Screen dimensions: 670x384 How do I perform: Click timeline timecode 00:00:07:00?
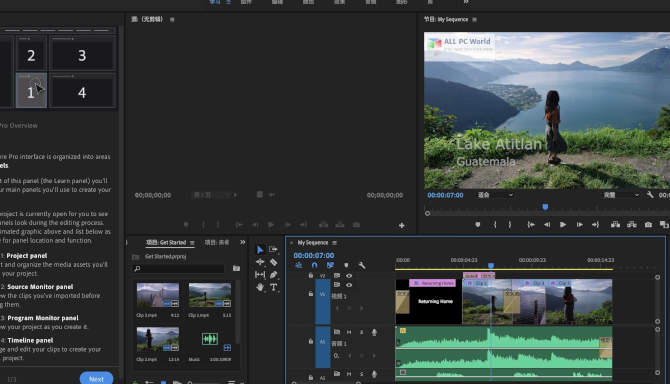coord(314,255)
